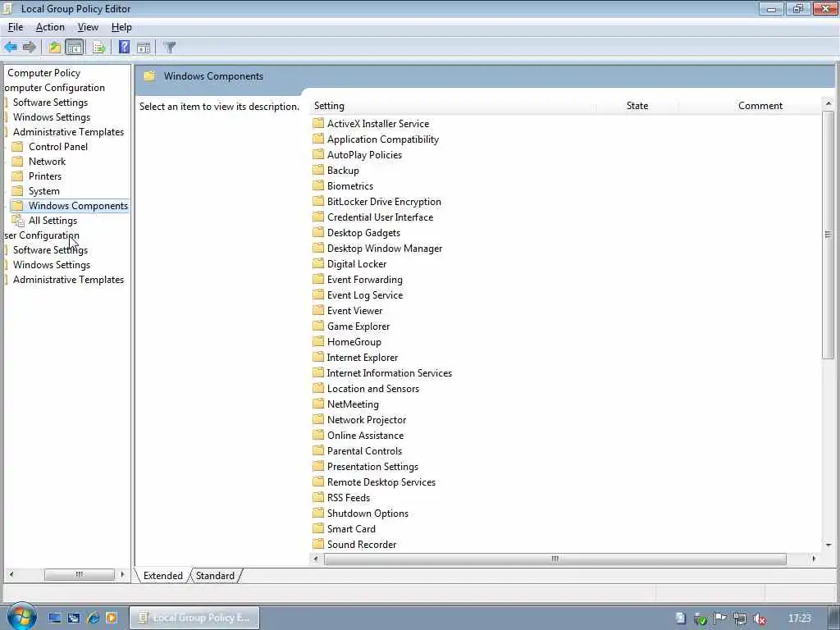Click the Filter funnel toolbar icon
Image resolution: width=840 pixels, height=630 pixels.
pos(169,47)
